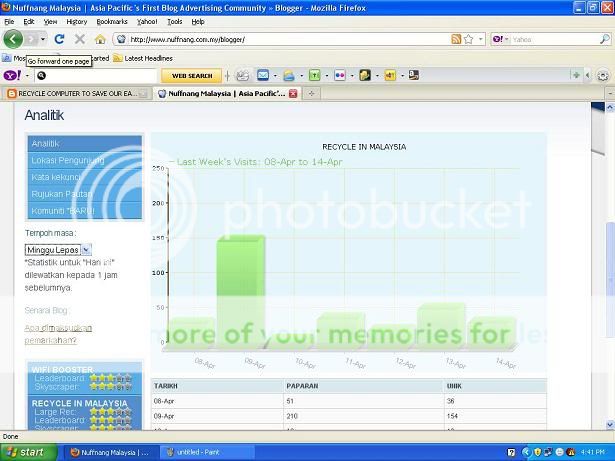Close the Nuffnang Malaysia tab

(293, 94)
